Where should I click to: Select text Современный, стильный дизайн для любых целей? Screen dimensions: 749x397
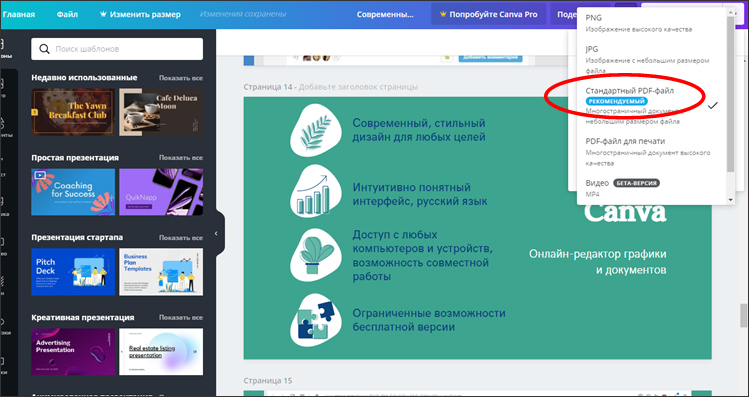coord(419,130)
